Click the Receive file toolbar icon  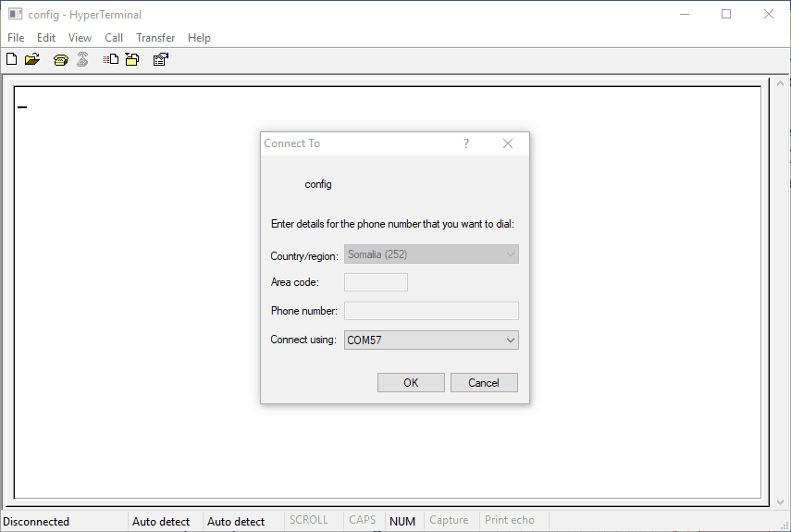(x=132, y=60)
